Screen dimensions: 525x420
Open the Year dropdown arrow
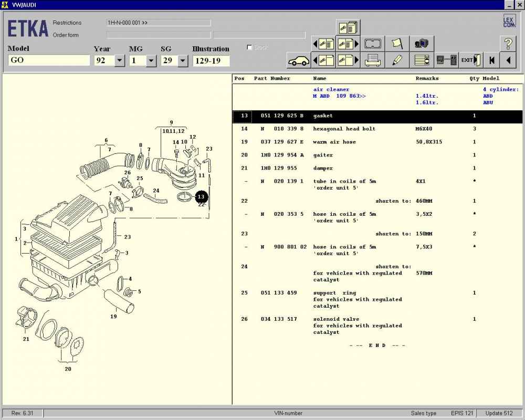click(x=120, y=60)
